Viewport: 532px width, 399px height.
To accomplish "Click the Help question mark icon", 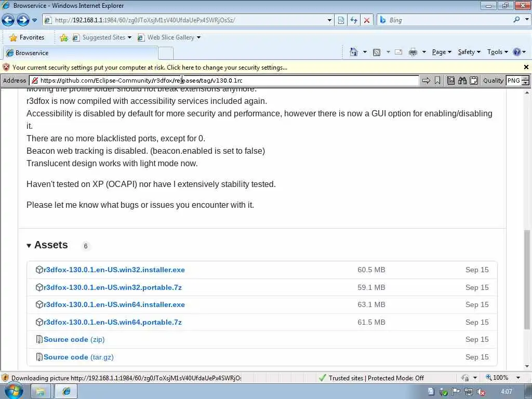I will (517, 52).
